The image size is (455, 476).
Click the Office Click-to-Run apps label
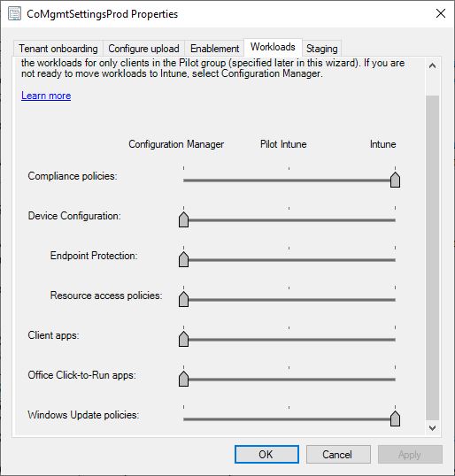pos(81,375)
